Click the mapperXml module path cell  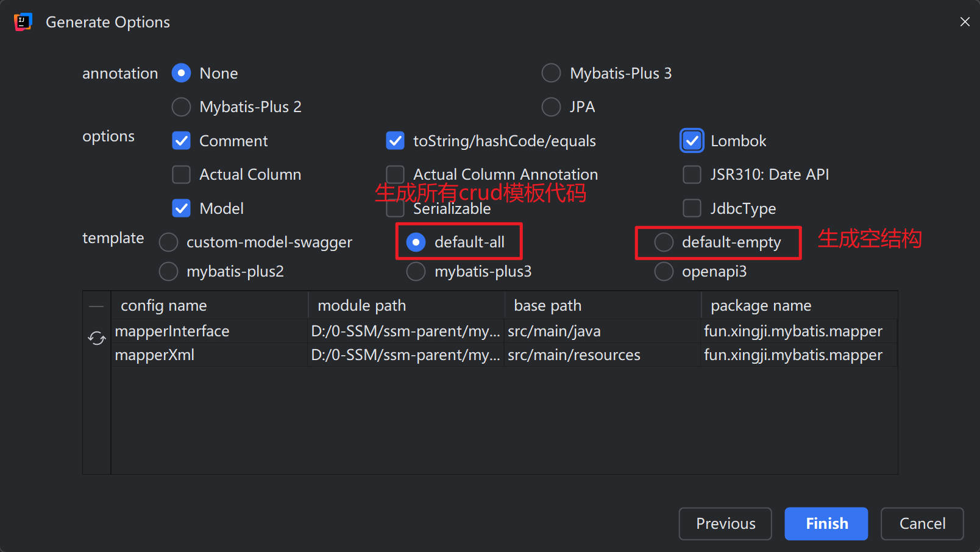[x=405, y=355]
